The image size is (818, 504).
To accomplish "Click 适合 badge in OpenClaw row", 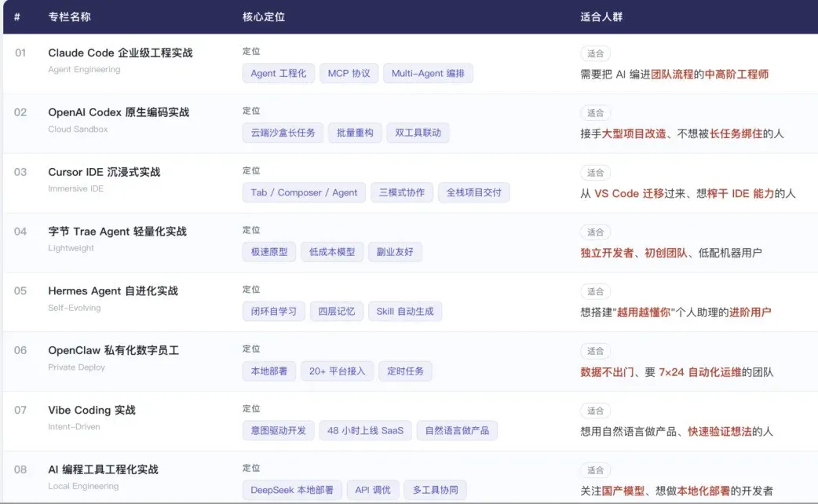I will pos(595,351).
